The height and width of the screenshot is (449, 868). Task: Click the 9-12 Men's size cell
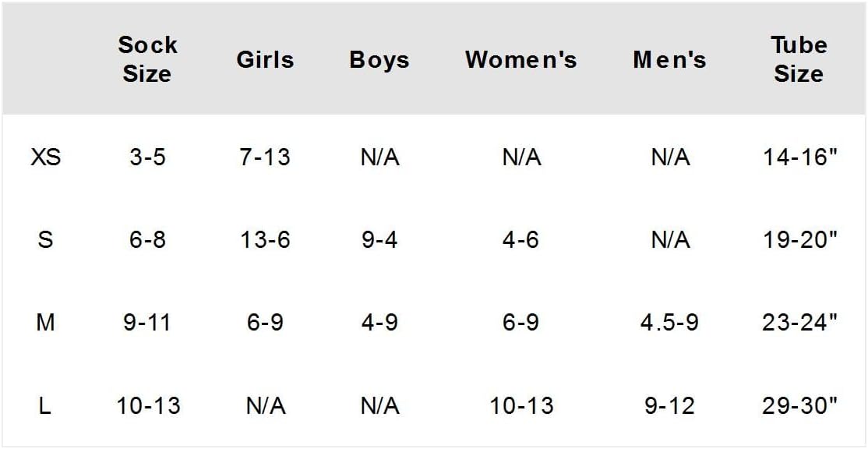[669, 405]
